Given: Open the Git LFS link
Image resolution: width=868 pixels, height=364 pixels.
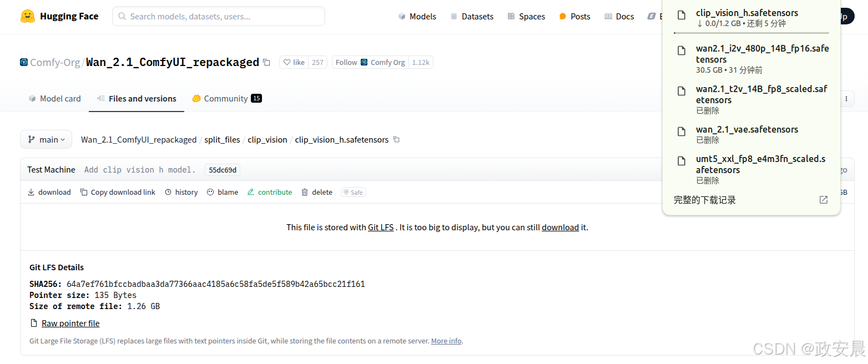Looking at the screenshot, I should (x=381, y=227).
